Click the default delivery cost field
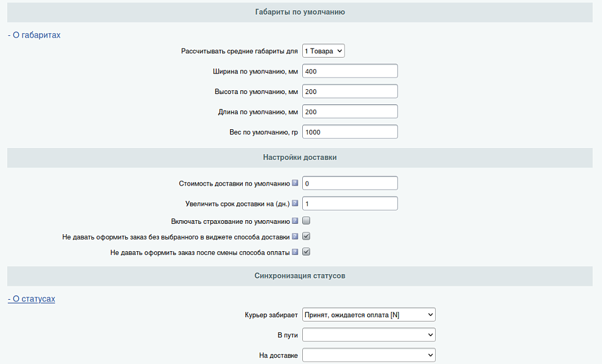This screenshot has height=364, width=602. [350, 183]
